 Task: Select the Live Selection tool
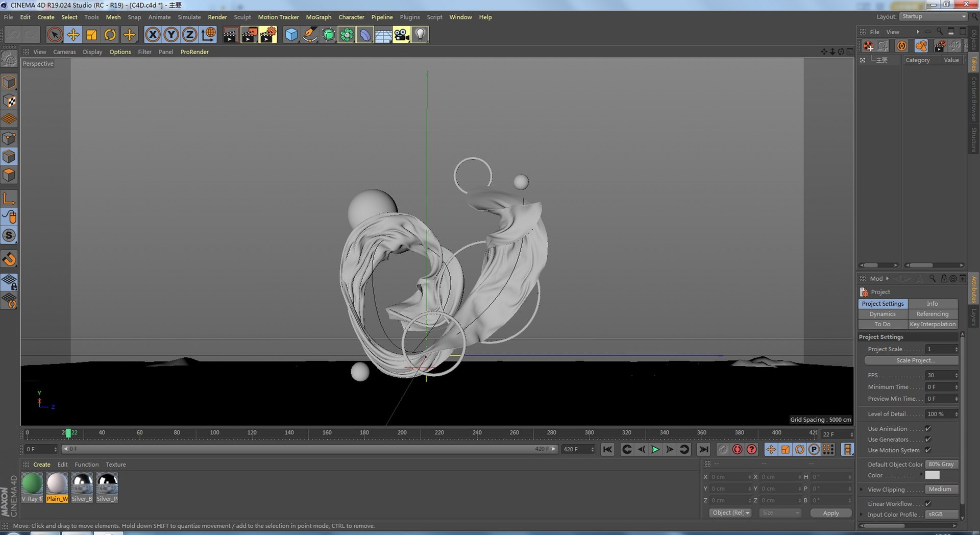[x=55, y=35]
